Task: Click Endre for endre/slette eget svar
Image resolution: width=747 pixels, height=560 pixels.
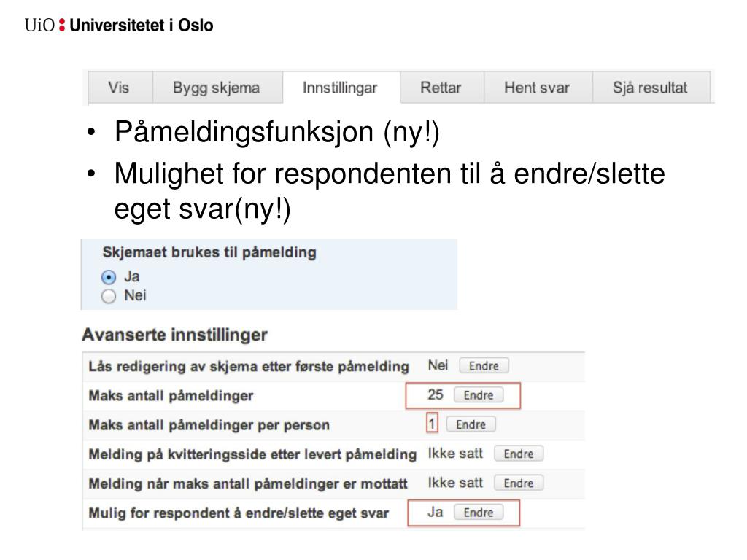Action: point(479,513)
